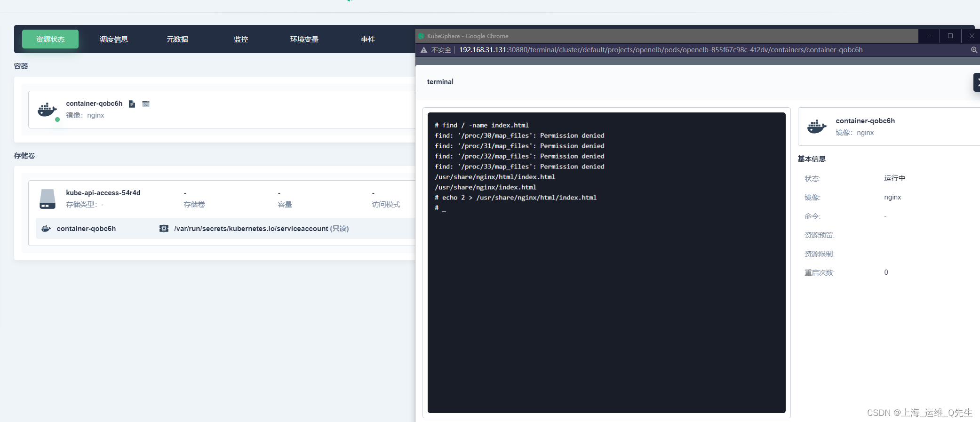Click the docker icon in terminal side panel

tap(817, 127)
